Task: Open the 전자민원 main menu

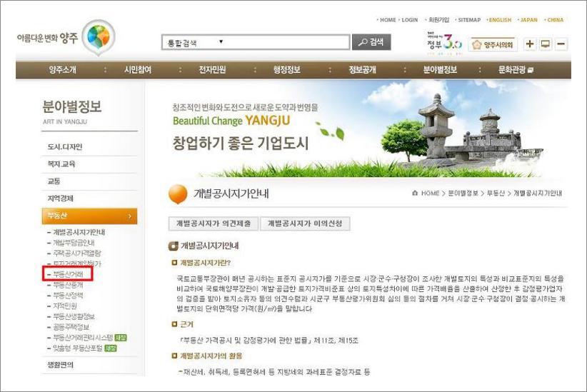Action: (212, 70)
